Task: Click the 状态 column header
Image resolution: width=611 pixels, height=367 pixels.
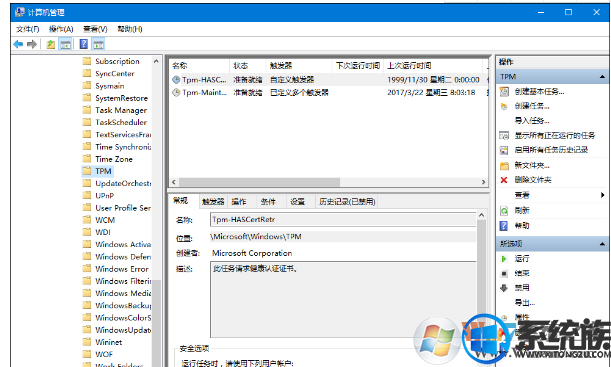Action: click(248, 65)
